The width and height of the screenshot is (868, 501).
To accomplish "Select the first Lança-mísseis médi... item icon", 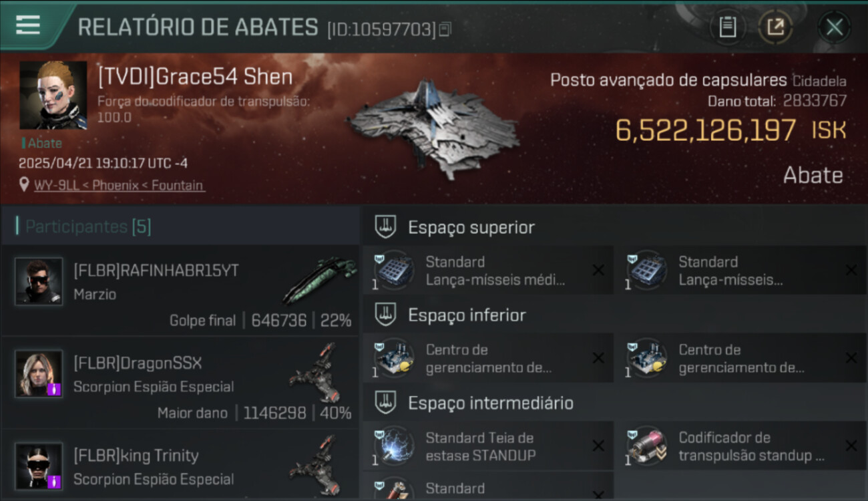I will [x=393, y=270].
